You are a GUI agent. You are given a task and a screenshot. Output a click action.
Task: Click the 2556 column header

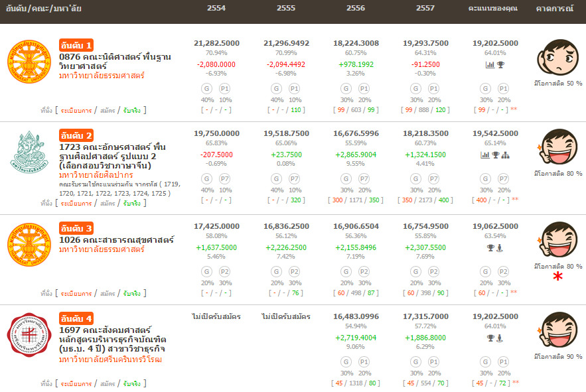(x=356, y=8)
